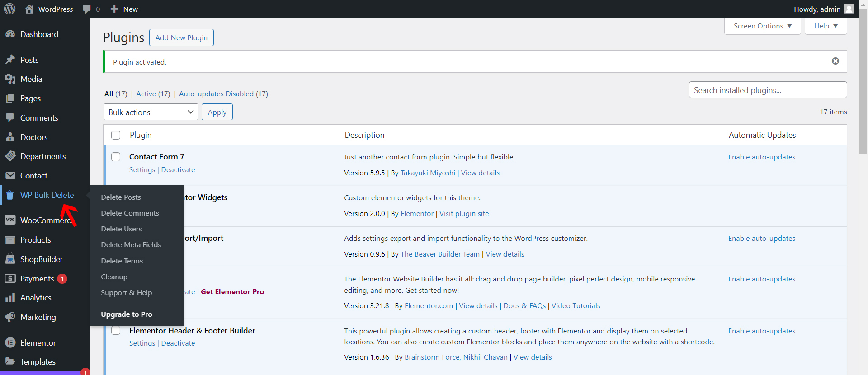Click The Beaver Builder Team link

[x=440, y=254]
